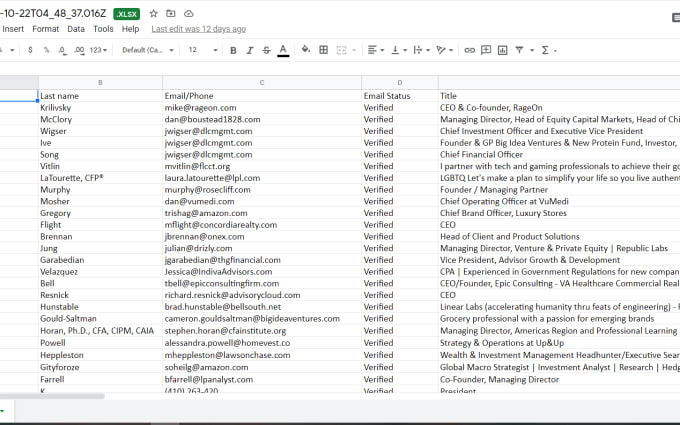Open the horizontal align dropdown
The width and height of the screenshot is (680, 425).
(376, 50)
